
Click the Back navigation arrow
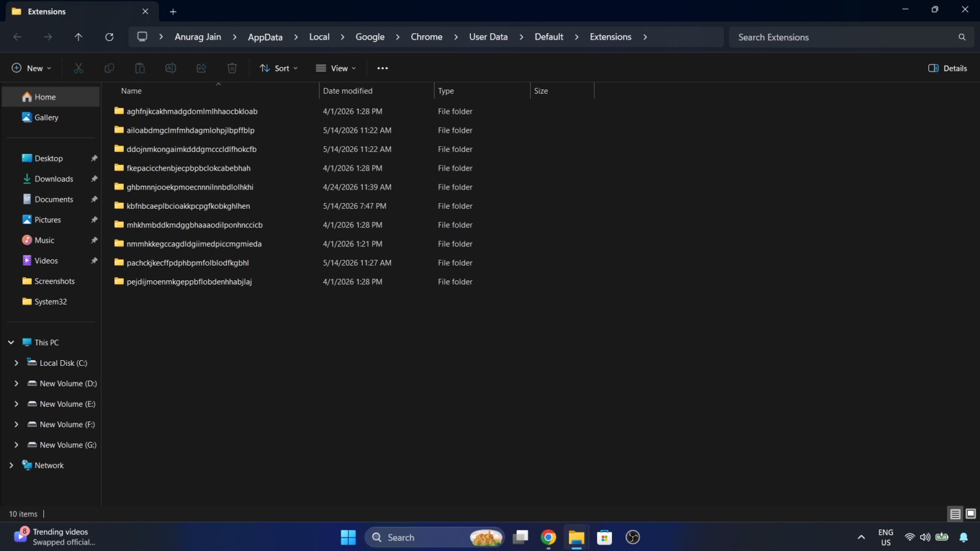pyautogui.click(x=17, y=37)
